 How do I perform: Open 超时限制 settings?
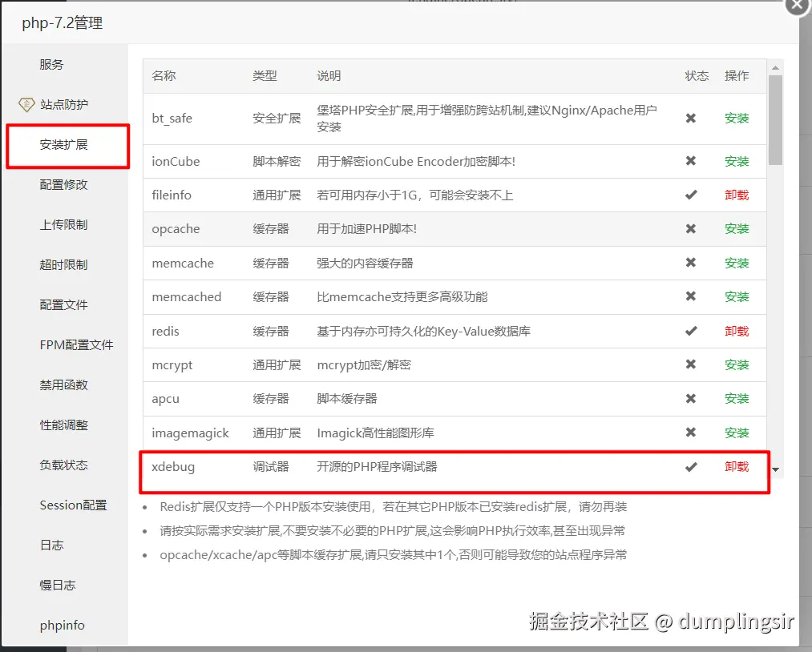click(x=63, y=265)
